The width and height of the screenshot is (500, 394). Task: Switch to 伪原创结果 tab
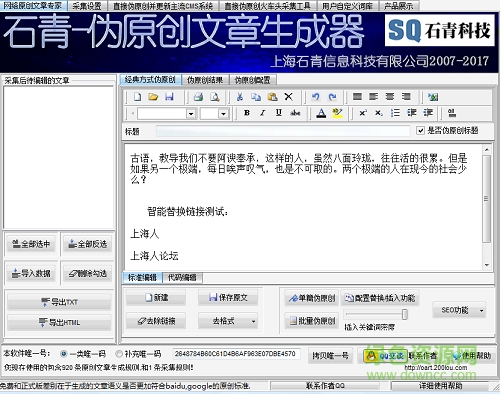[x=205, y=80]
